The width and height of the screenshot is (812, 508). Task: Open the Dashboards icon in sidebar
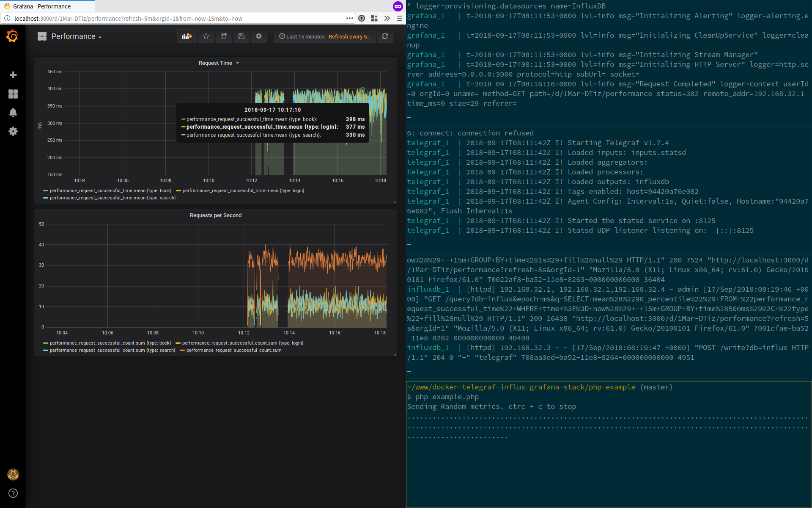[13, 94]
